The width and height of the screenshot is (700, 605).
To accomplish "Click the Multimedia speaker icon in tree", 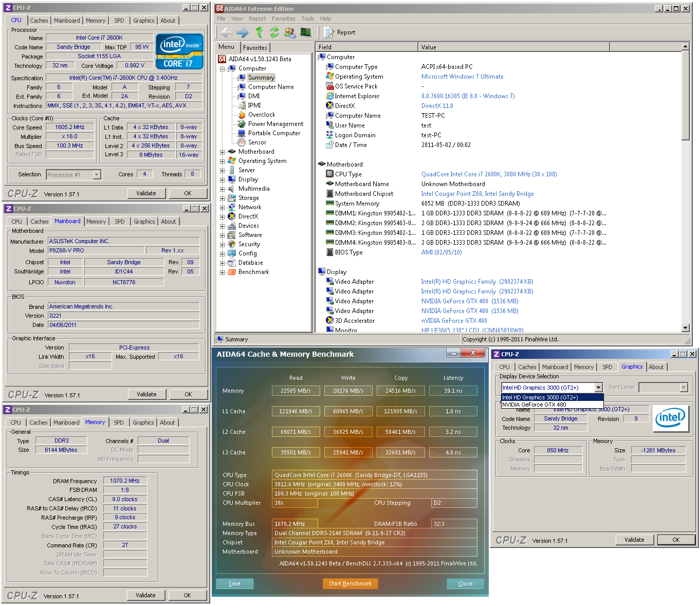I will click(x=232, y=189).
